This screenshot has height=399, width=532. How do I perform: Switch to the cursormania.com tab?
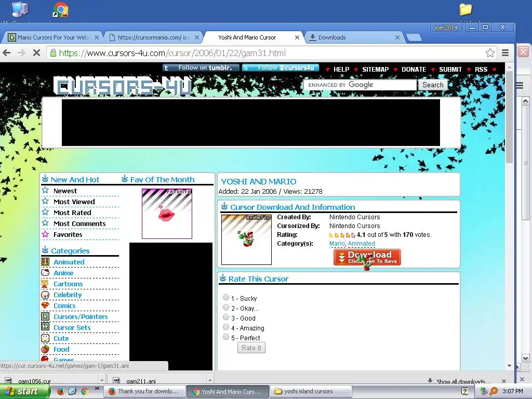pyautogui.click(x=153, y=37)
